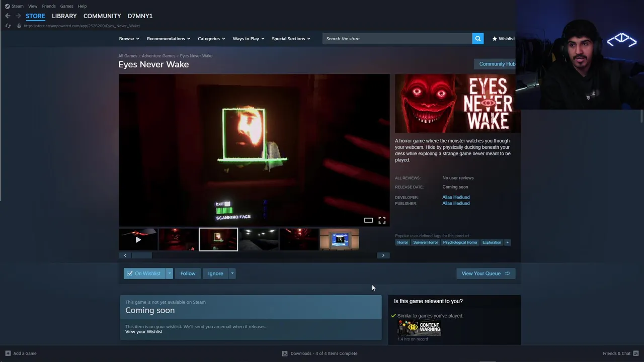Open the Friends menu
The image size is (644, 362).
coord(49,6)
